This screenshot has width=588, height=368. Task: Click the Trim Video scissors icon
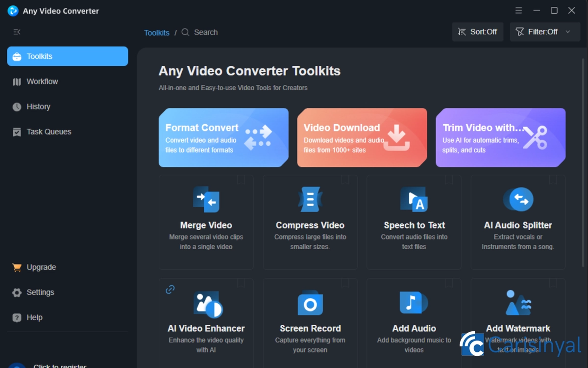tap(535, 137)
